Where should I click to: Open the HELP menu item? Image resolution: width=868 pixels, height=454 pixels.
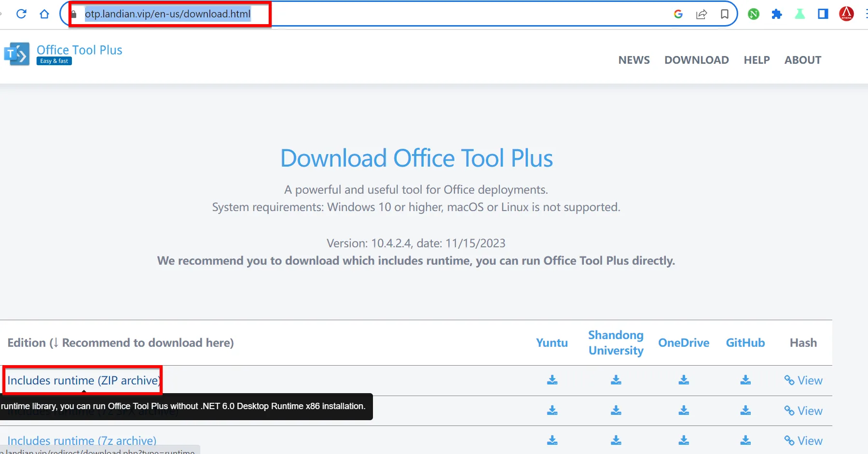(757, 60)
